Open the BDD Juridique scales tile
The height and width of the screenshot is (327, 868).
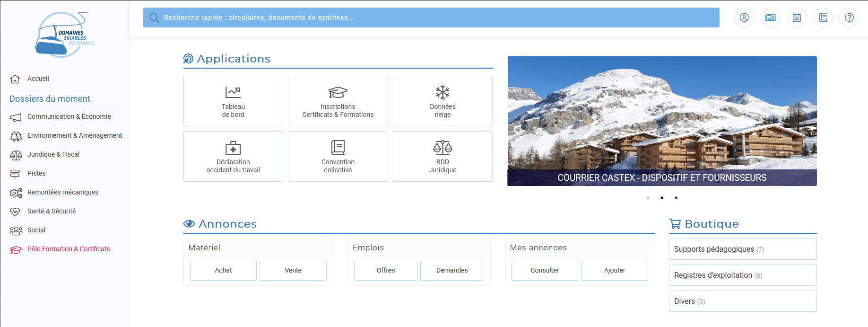(x=443, y=156)
